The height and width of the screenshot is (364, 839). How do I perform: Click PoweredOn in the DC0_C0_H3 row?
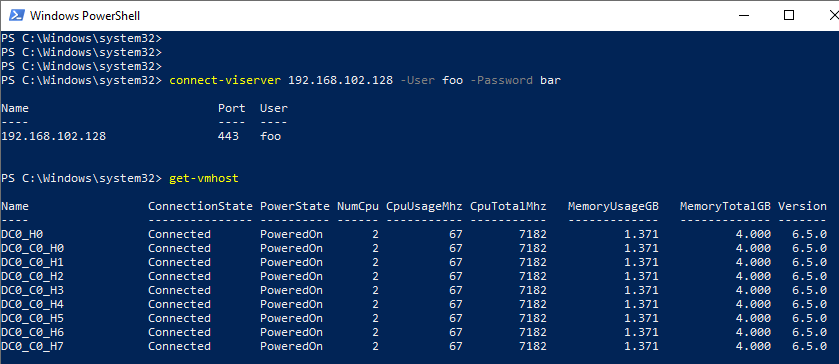click(291, 290)
